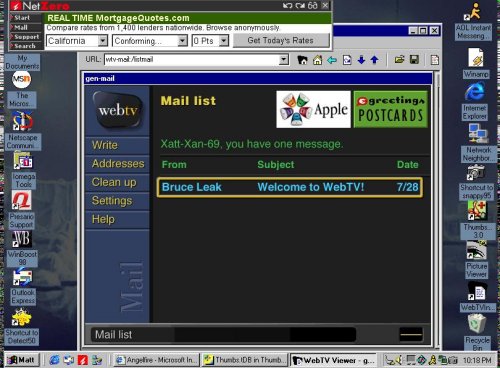Click inside the URL input field
Viewport: 500px width, 368px height.
coord(192,60)
